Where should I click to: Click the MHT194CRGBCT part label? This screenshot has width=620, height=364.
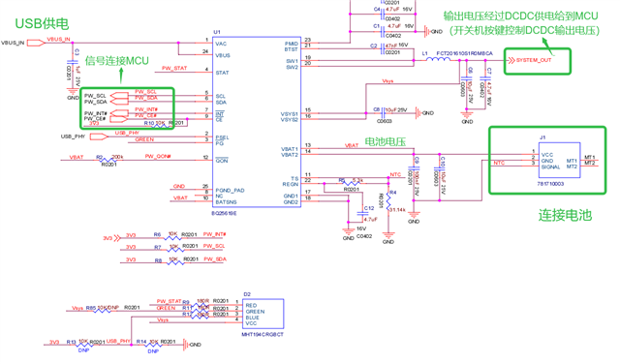click(263, 334)
